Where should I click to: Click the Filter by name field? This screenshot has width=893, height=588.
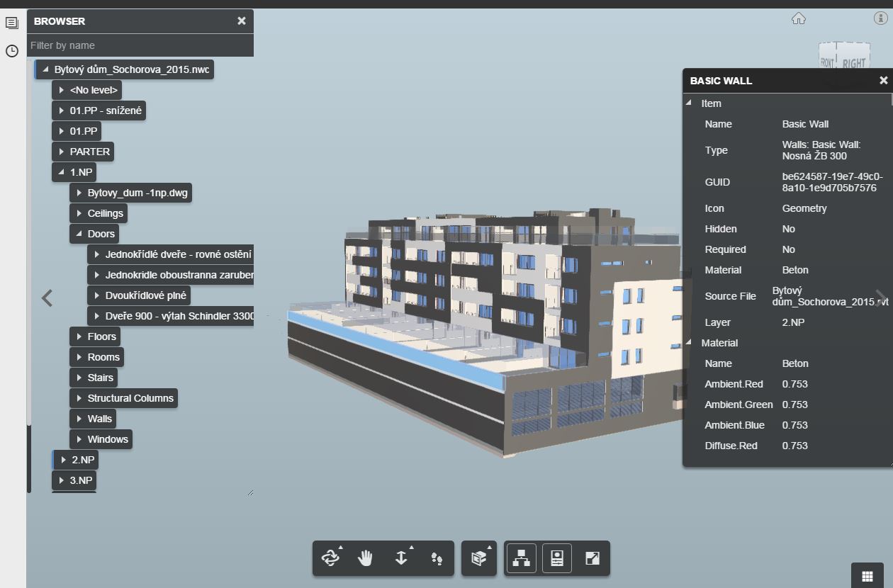[140, 45]
